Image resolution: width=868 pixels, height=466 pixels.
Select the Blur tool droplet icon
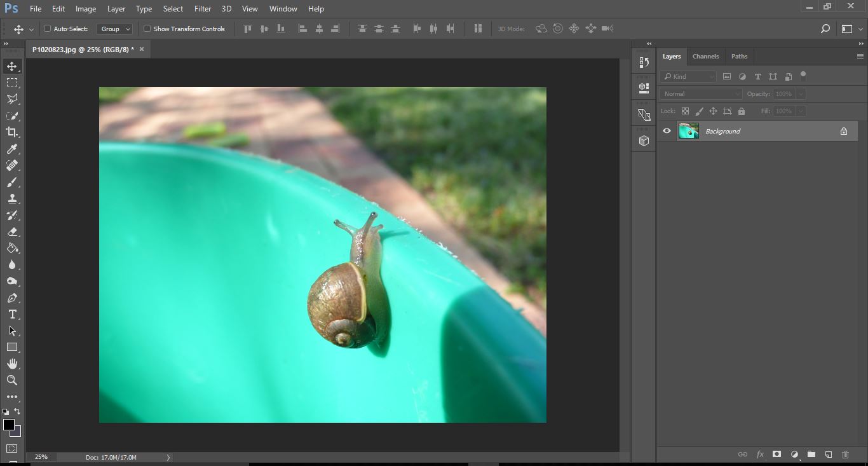12,264
